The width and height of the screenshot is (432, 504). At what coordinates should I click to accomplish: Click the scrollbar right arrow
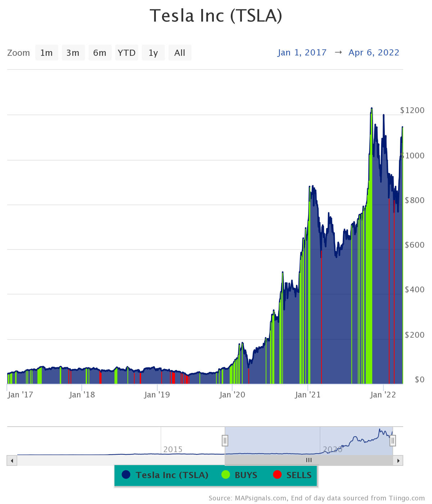(398, 460)
